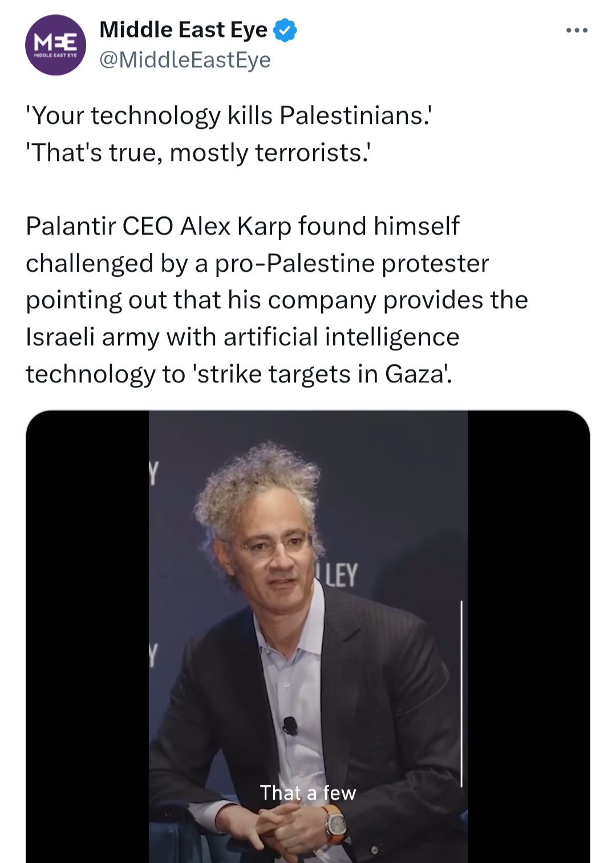The image size is (616, 863).
Task: Open the @MiddleEastEye handle link
Action: 185,59
